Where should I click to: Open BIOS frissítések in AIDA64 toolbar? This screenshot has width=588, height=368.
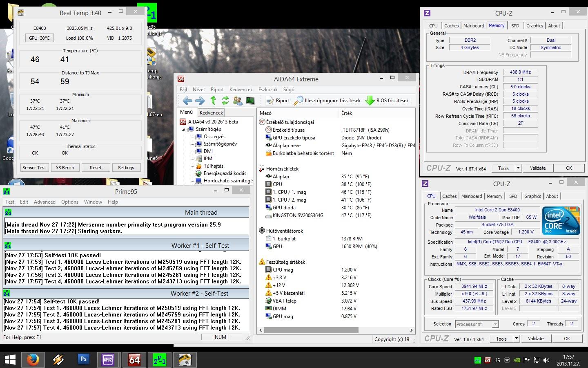point(387,101)
